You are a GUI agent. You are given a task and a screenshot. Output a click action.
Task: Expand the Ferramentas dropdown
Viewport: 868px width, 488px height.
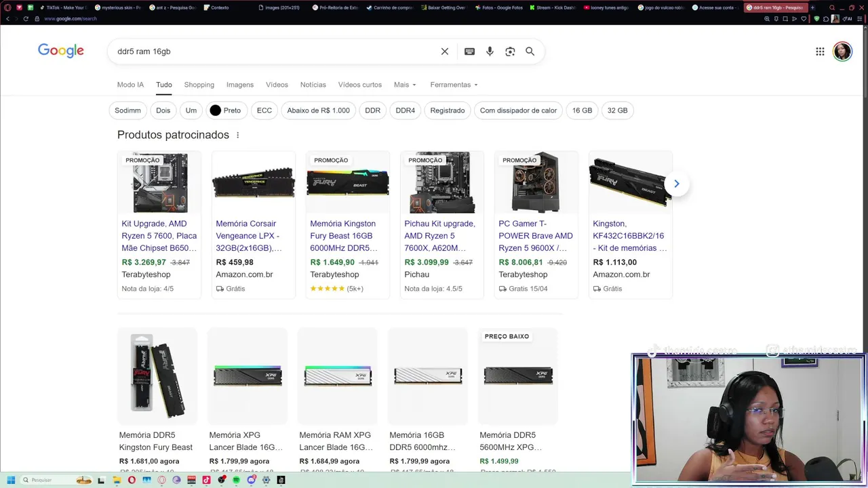click(x=454, y=85)
